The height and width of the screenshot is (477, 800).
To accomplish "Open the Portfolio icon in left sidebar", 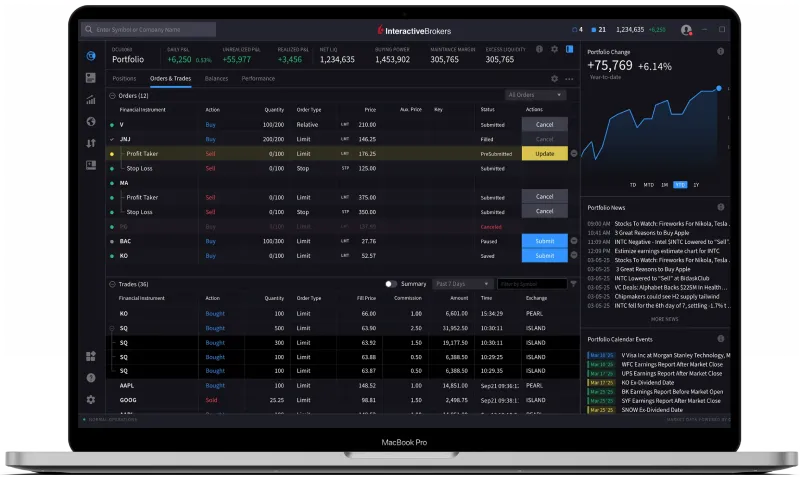I will click(x=91, y=56).
